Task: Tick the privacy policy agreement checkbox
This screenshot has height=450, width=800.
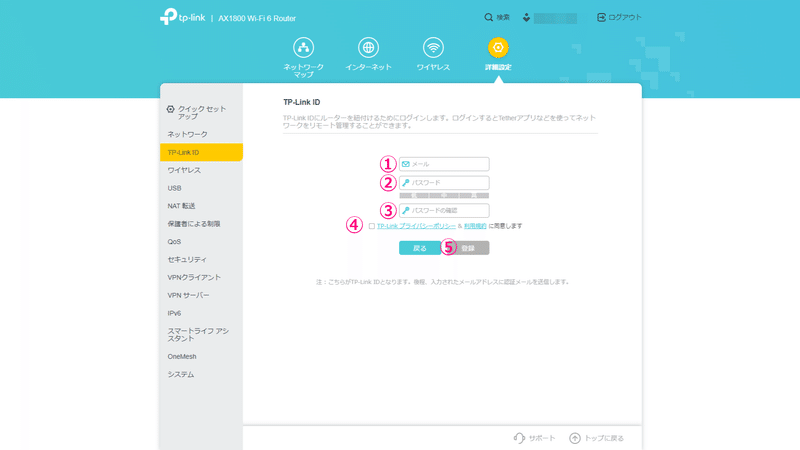Action: pyautogui.click(x=371, y=226)
